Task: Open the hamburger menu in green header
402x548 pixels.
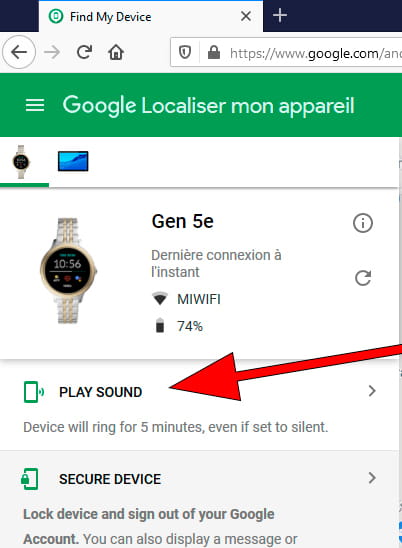Action: 35,105
